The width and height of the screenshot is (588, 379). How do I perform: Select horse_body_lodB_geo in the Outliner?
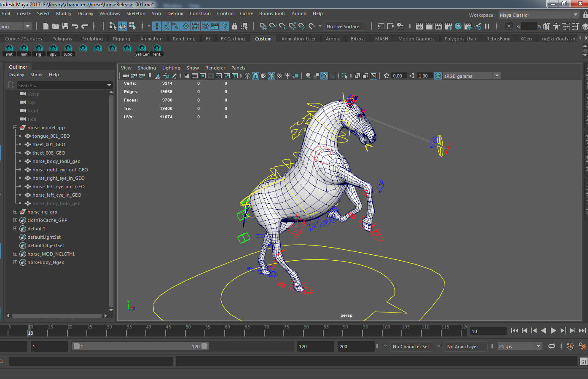[56, 161]
